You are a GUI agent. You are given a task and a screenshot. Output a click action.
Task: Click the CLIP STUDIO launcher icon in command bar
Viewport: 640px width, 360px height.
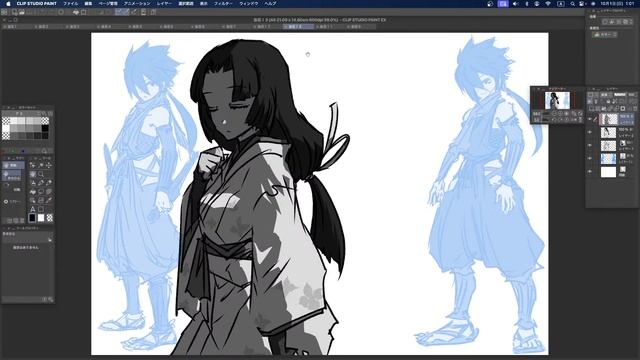4,12
